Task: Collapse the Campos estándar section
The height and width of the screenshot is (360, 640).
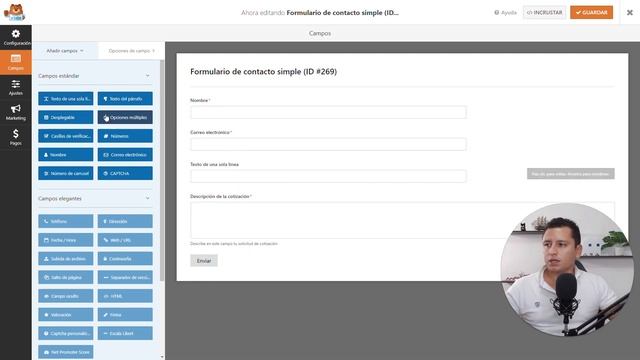Action: tap(148, 76)
